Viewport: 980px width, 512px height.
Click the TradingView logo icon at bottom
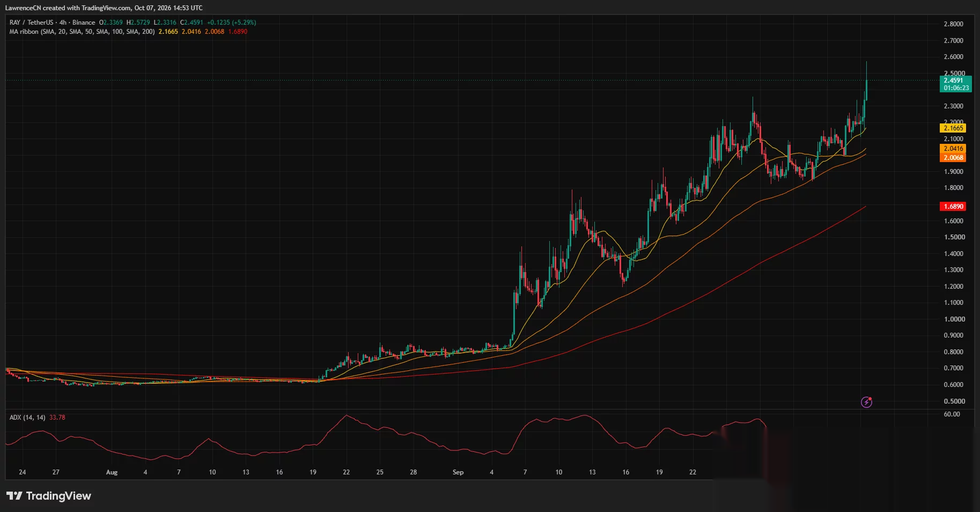(x=14, y=496)
